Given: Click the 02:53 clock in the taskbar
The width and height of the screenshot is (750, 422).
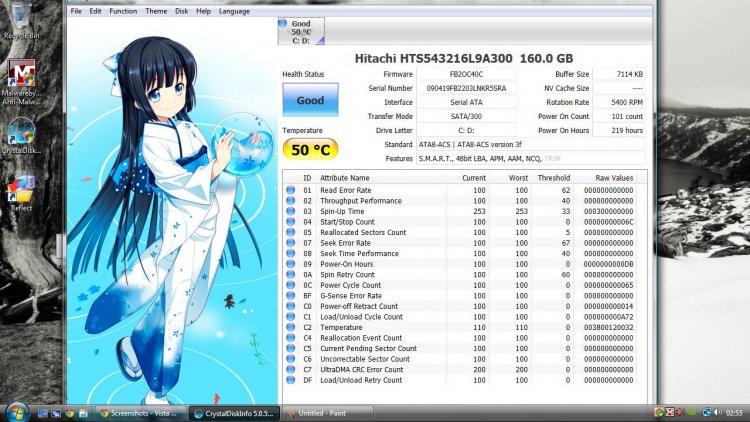Looking at the screenshot, I should point(734,412).
